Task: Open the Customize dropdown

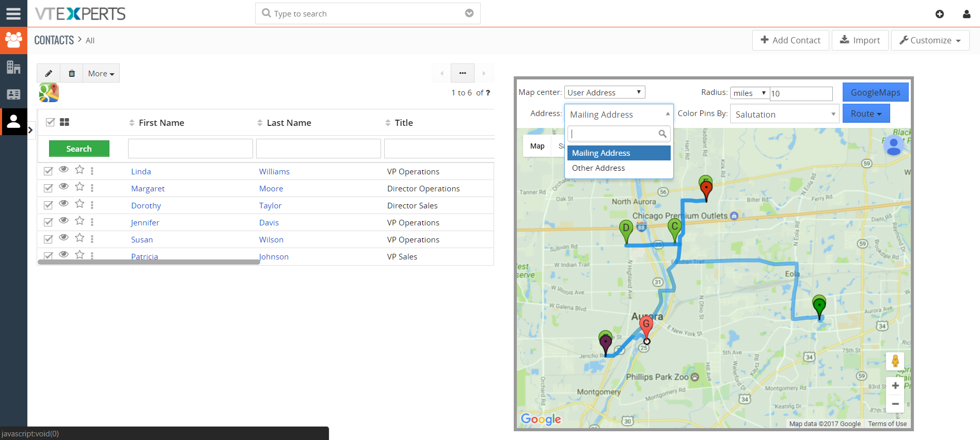Action: tap(930, 40)
